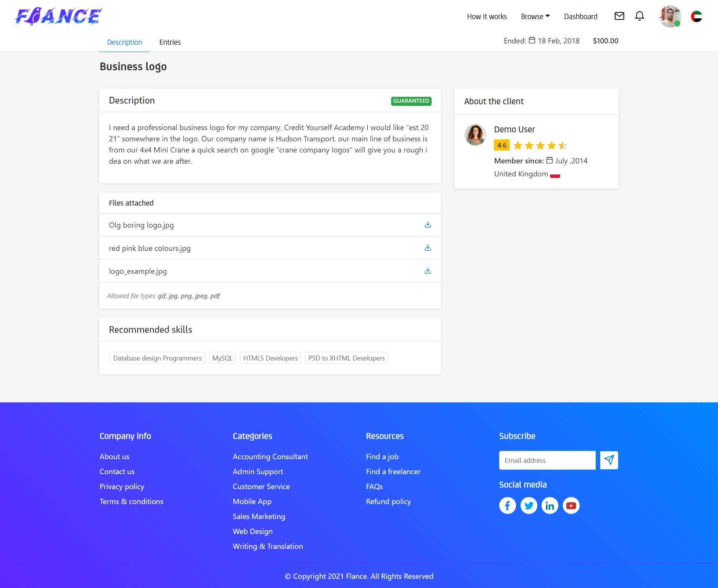Submit subscription with paper plane button
718x588 pixels.
pyautogui.click(x=609, y=460)
